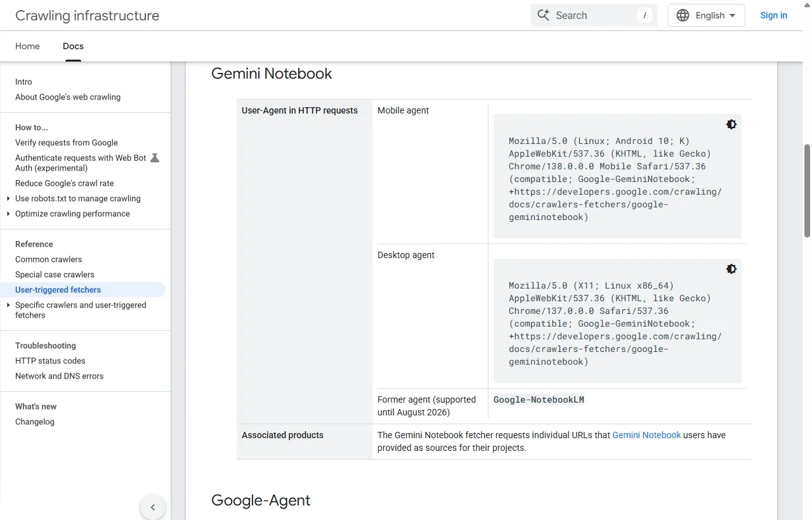Click the 'Google-Agent' section heading
This screenshot has height=520, width=812.
click(261, 500)
